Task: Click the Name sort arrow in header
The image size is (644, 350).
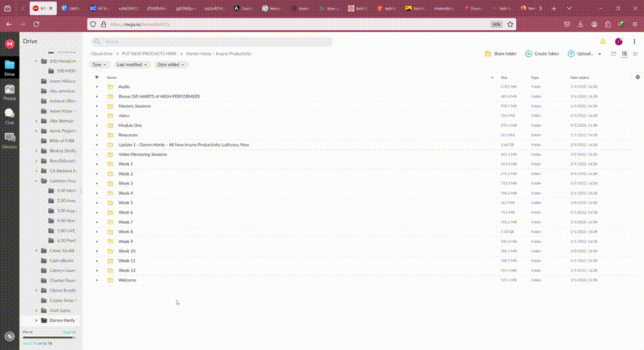Action: (x=492, y=77)
